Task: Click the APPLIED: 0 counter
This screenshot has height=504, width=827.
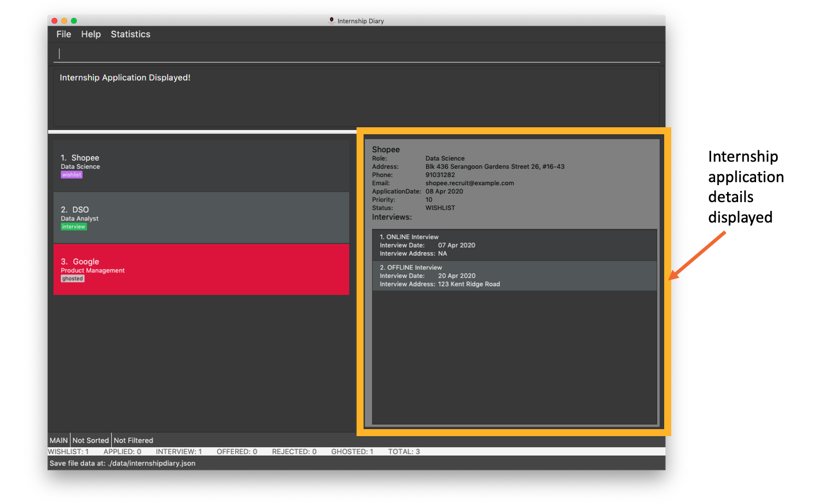Action: 122,452
